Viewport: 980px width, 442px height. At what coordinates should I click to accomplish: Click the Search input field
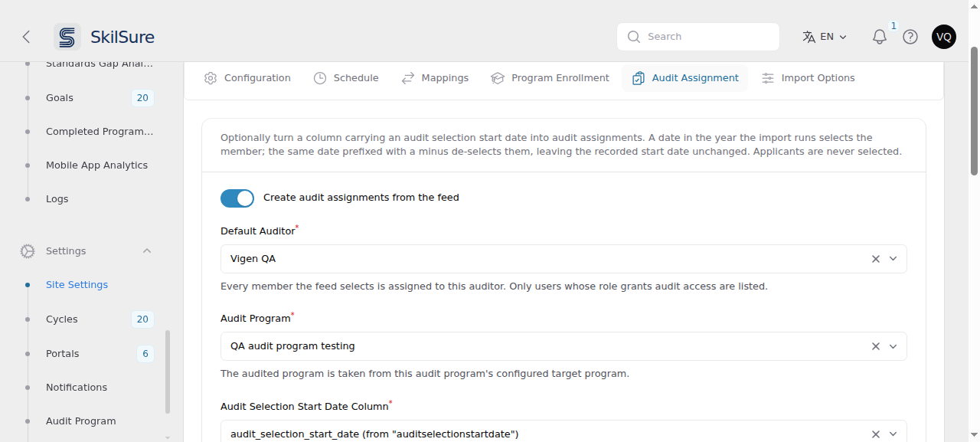[698, 37]
